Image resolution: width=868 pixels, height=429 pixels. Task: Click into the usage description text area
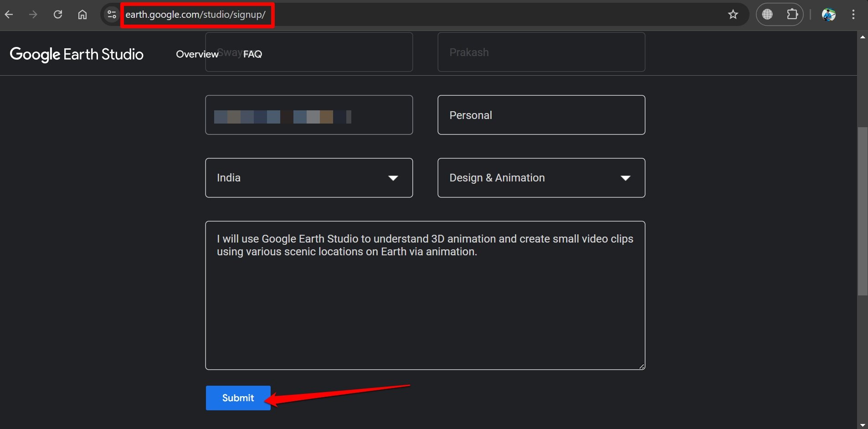(425, 295)
